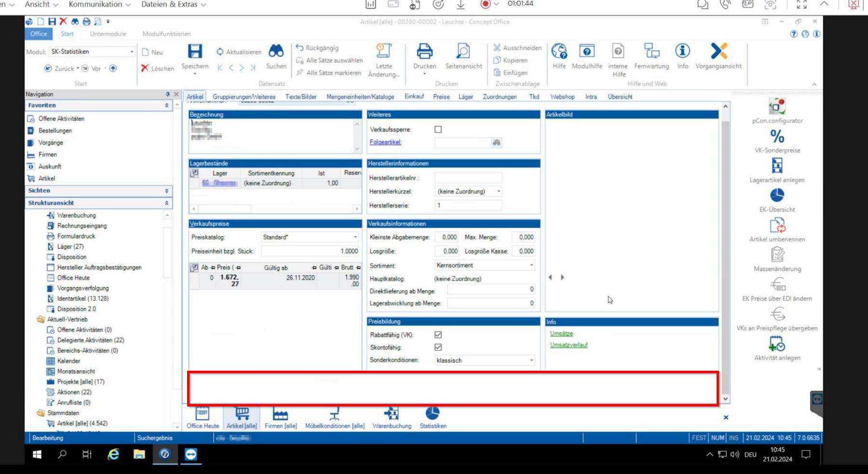Open interne Hilfe icon
This screenshot has height=474, width=868.
(x=618, y=51)
